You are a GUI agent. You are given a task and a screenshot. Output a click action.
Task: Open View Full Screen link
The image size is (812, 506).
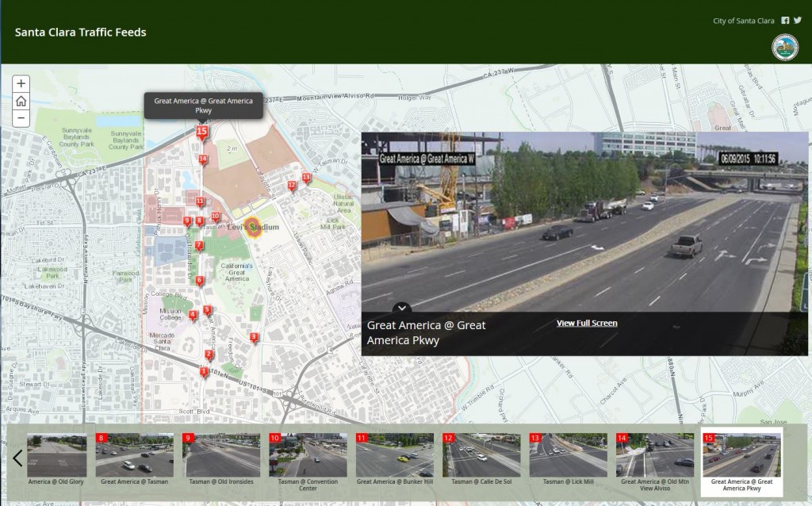click(x=587, y=323)
